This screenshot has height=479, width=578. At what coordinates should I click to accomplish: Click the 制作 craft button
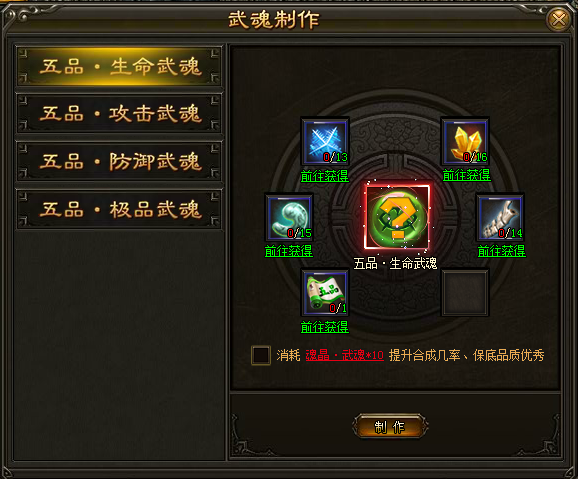390,427
